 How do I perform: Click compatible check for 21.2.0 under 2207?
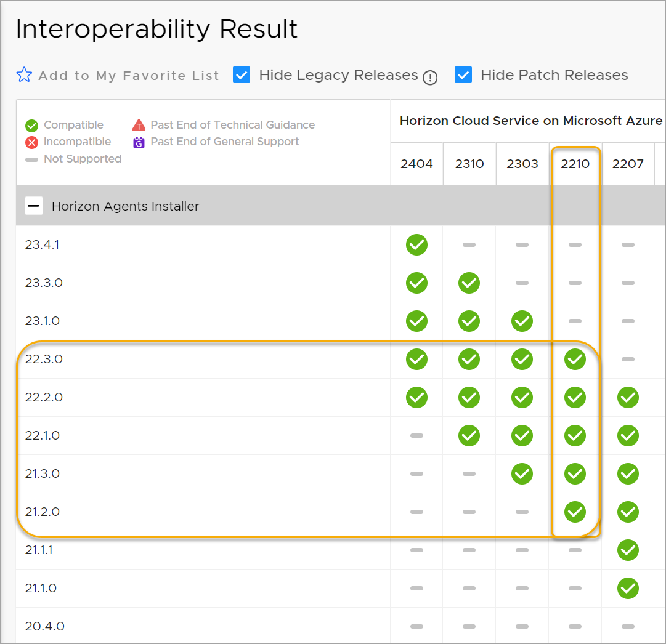click(x=628, y=512)
